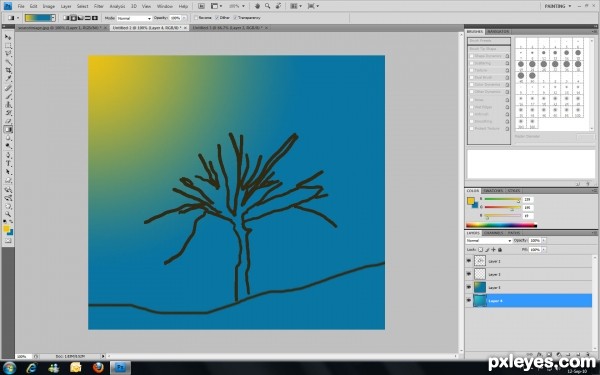
Task: Switch to the Channels tab
Action: 493,233
